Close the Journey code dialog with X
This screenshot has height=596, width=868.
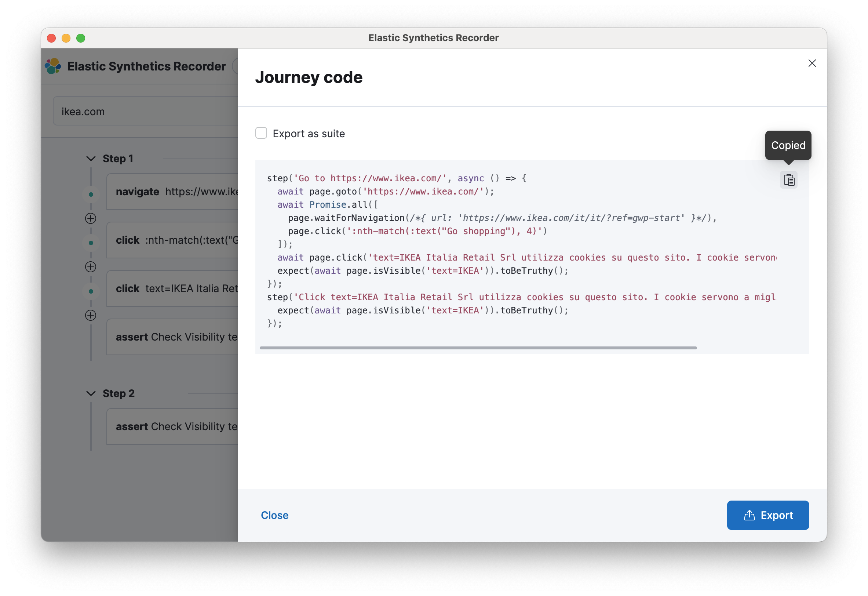click(812, 63)
